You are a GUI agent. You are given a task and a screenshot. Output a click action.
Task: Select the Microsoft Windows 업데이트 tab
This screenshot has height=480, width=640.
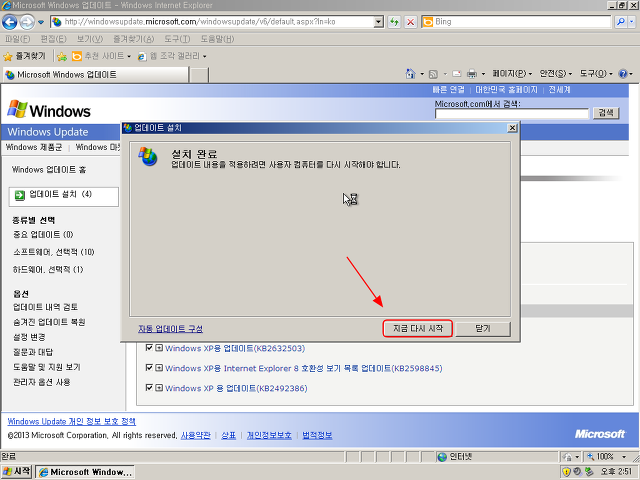point(96,75)
